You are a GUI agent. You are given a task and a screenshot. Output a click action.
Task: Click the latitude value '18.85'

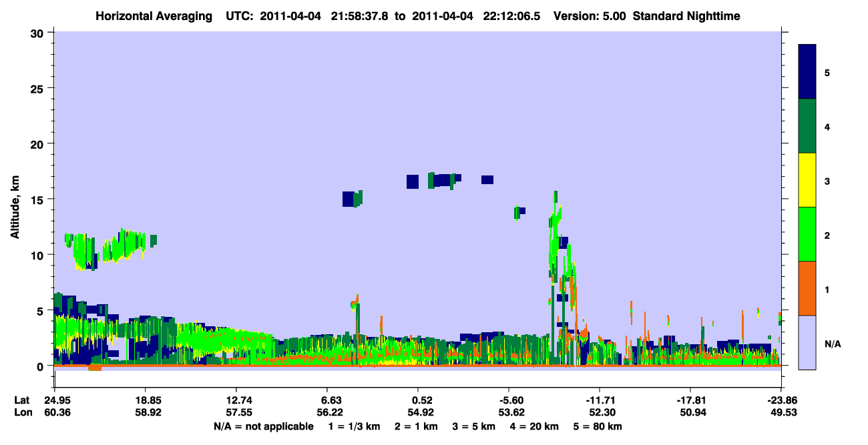(x=145, y=400)
